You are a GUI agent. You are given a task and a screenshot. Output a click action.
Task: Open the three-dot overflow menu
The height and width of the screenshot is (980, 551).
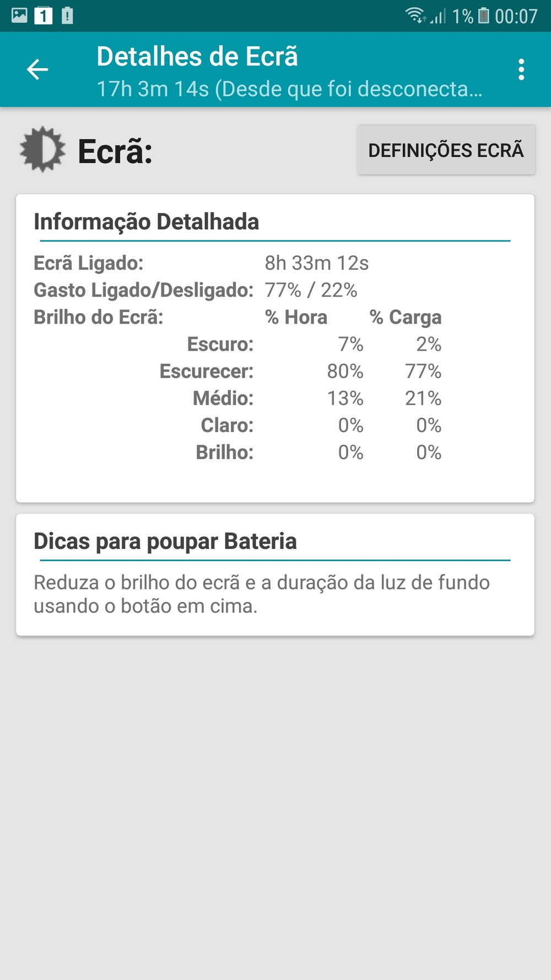521,70
